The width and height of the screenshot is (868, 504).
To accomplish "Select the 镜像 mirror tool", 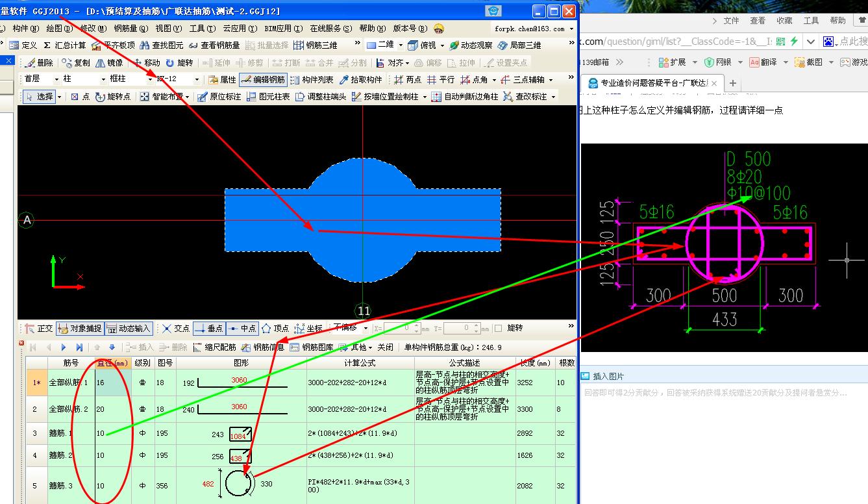I will point(109,63).
